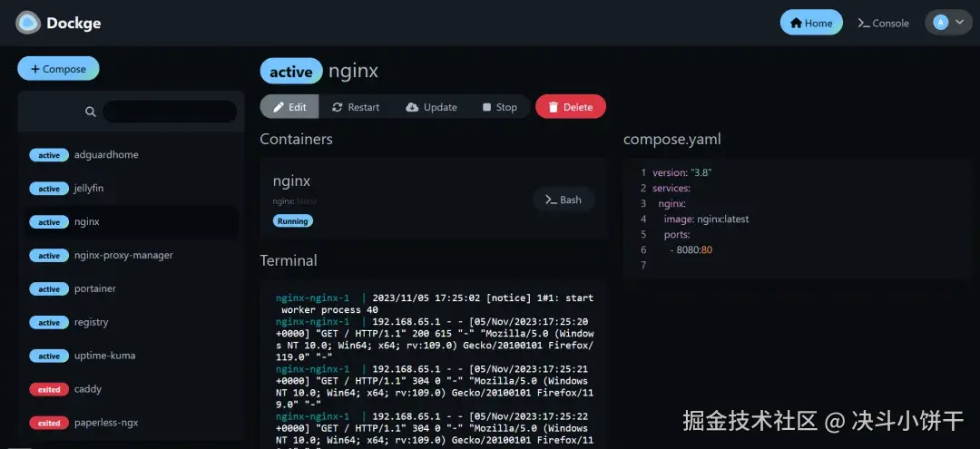Open the exited caddy stack
This screenshot has height=449, width=980.
[x=132, y=389]
